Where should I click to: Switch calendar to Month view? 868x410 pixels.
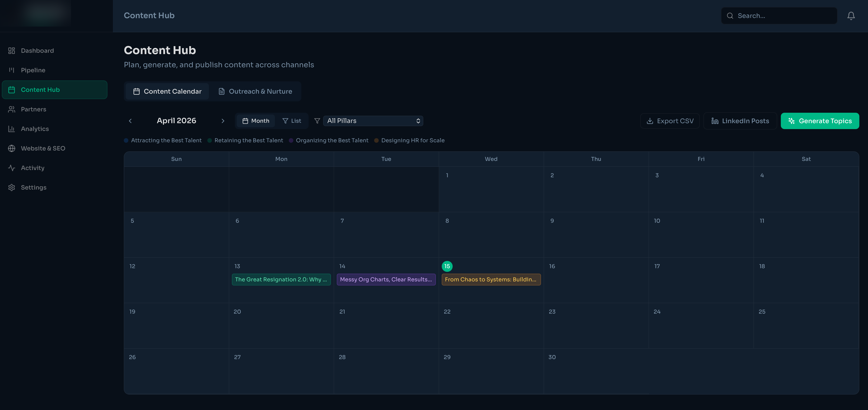point(256,121)
